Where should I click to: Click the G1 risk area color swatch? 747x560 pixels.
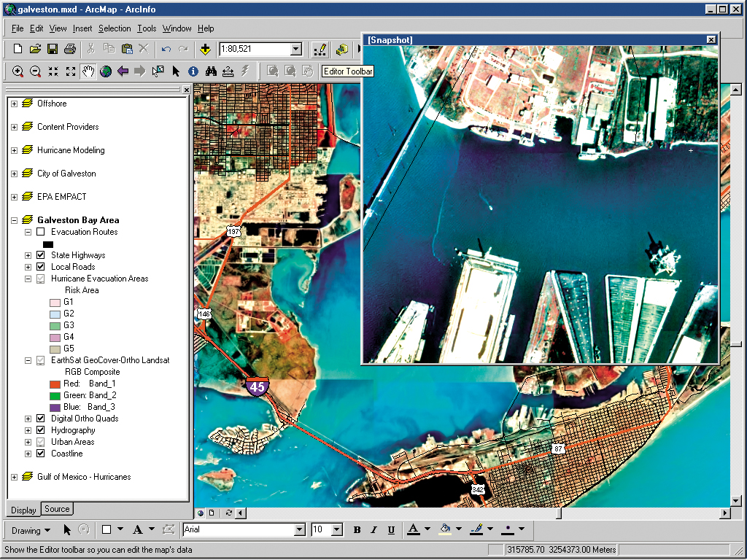[x=54, y=302]
